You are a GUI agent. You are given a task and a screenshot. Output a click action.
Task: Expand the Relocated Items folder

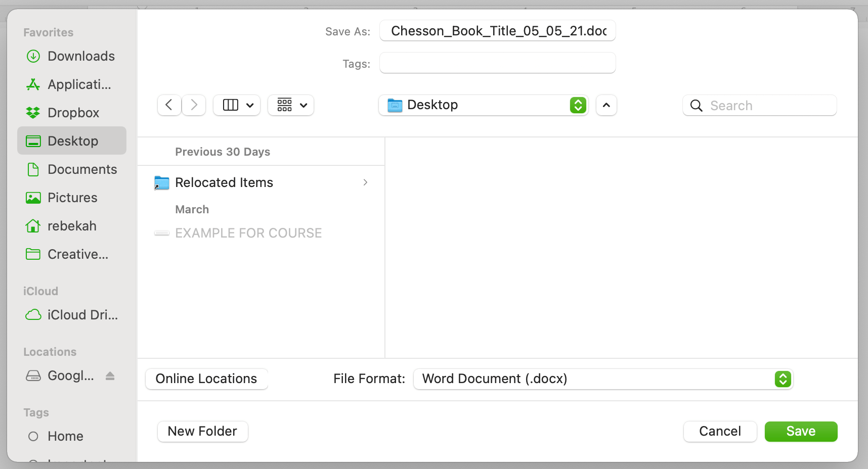[x=365, y=182]
